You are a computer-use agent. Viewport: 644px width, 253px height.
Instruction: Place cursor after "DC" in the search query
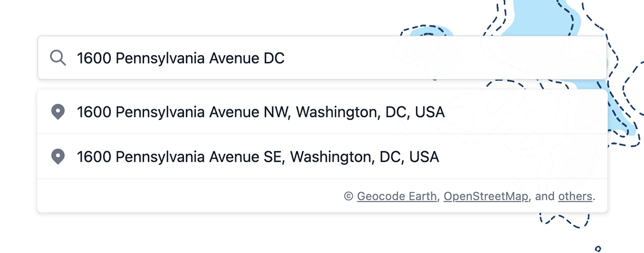point(285,58)
